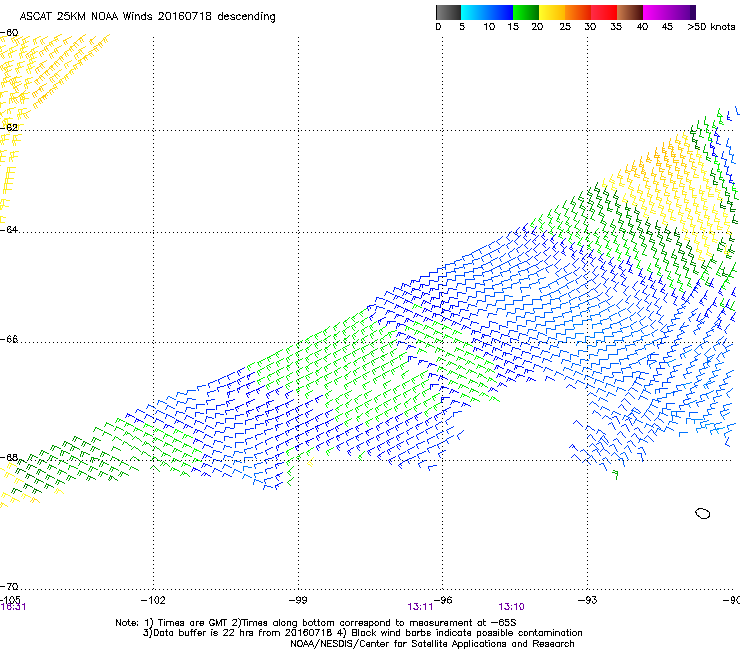Select the yellow 20-25 knots legend color
The width and height of the screenshot is (740, 650).
coord(552,12)
